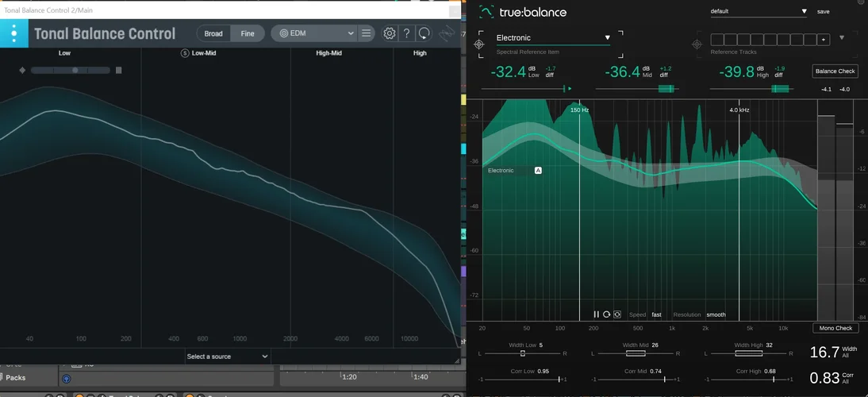Viewport: 868px width, 397px height.
Task: Click the help question mark icon
Action: pyautogui.click(x=407, y=33)
